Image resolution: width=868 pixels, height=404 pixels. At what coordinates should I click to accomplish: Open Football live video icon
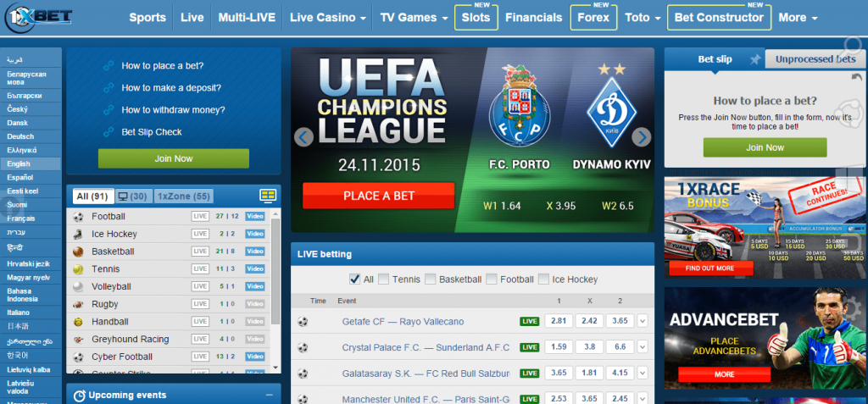[255, 216]
